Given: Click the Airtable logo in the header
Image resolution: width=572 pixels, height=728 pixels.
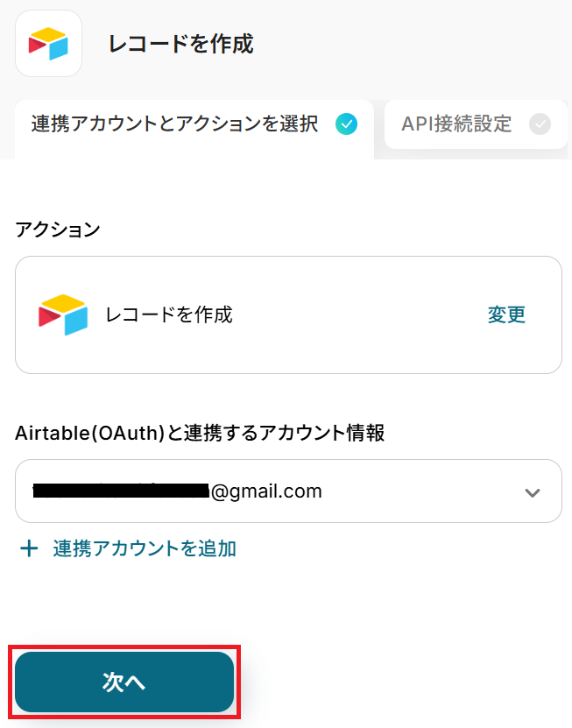Looking at the screenshot, I should [x=48, y=44].
